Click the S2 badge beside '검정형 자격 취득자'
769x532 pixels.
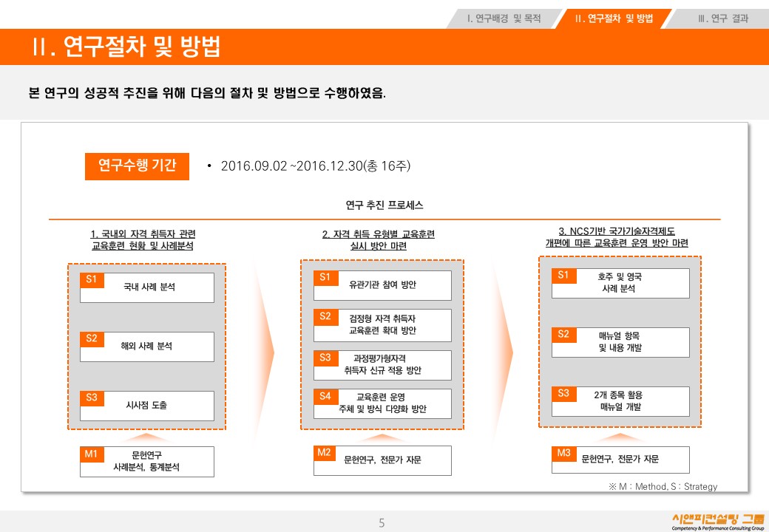point(325,316)
